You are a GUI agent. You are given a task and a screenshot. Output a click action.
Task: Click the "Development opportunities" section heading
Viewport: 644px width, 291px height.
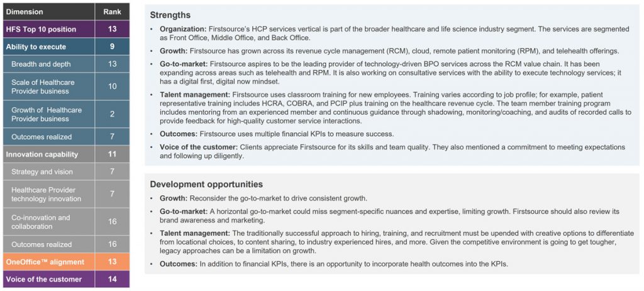coord(207,185)
